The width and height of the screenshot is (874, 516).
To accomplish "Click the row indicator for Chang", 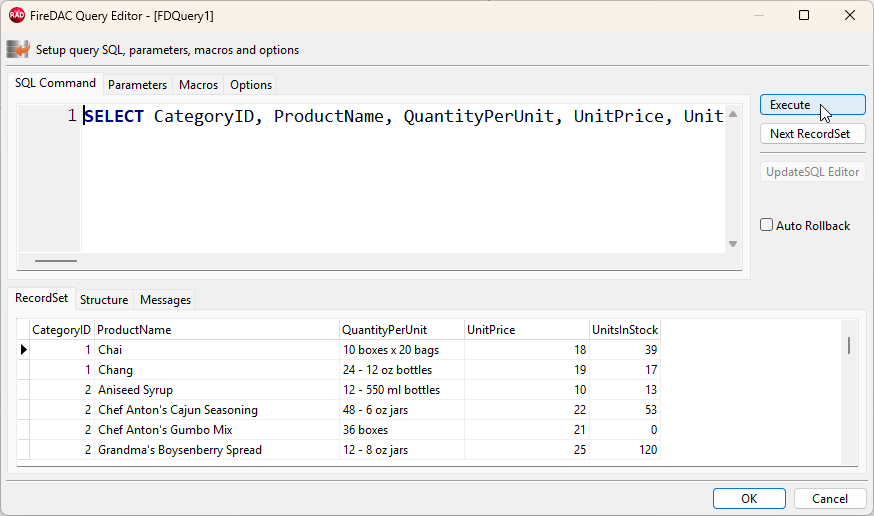I will 23,370.
